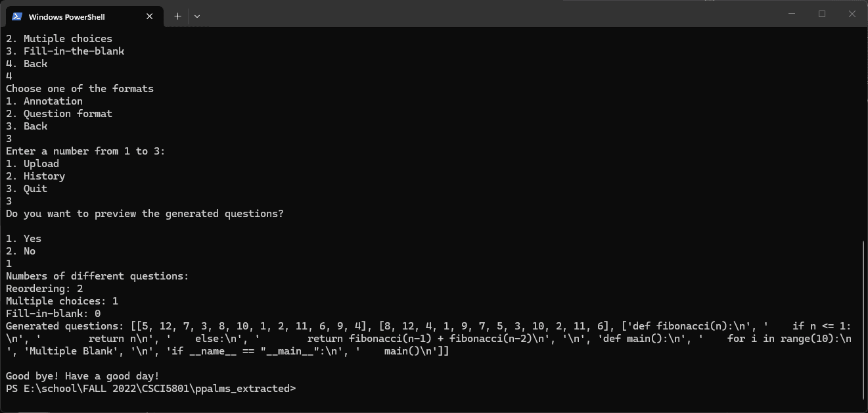Open a new tab with the plus button
This screenshot has width=868, height=413.
tap(177, 16)
